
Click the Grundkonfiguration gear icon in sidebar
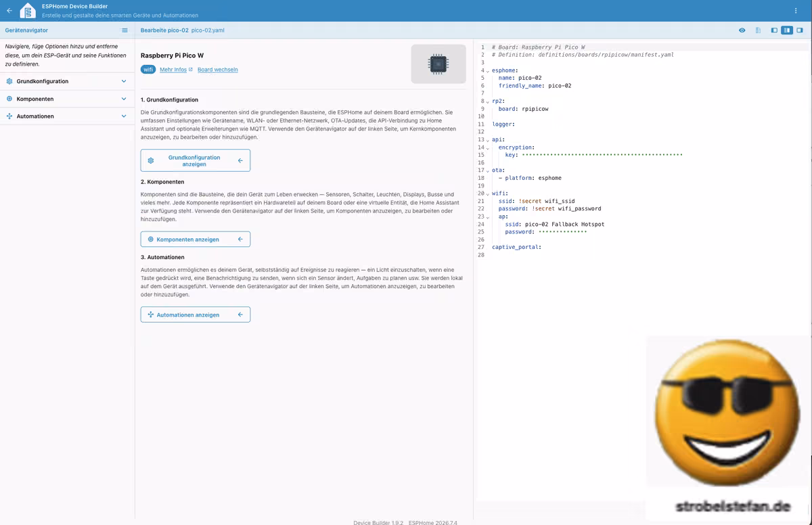click(x=9, y=81)
